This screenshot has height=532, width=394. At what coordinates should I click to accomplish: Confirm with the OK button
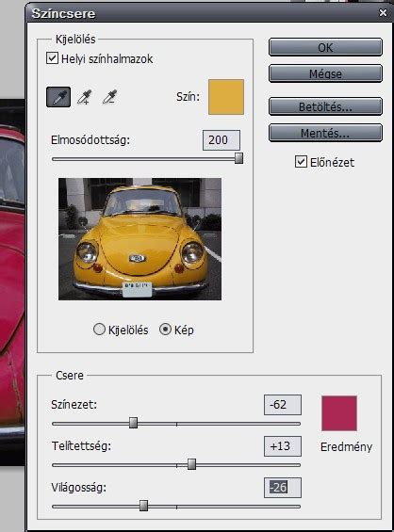(x=325, y=47)
